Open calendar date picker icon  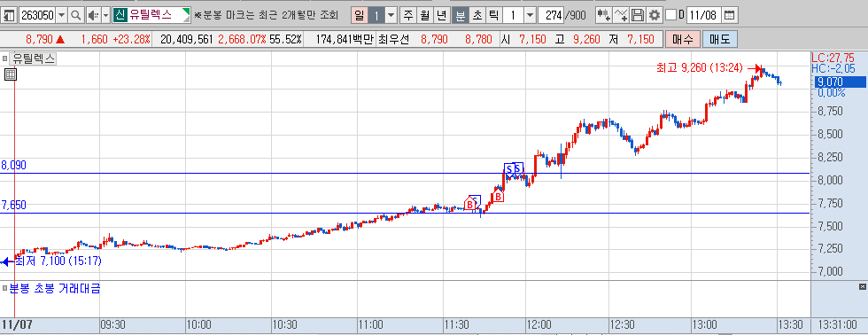(731, 15)
